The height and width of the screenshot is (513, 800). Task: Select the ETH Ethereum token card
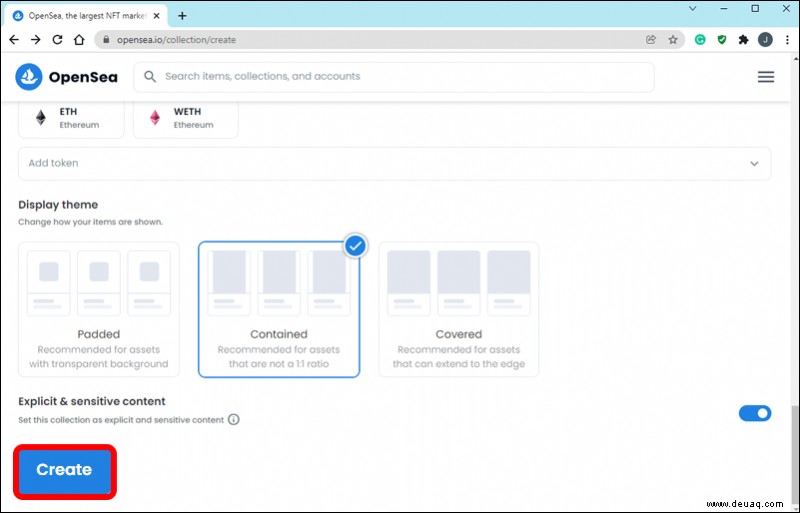71,118
